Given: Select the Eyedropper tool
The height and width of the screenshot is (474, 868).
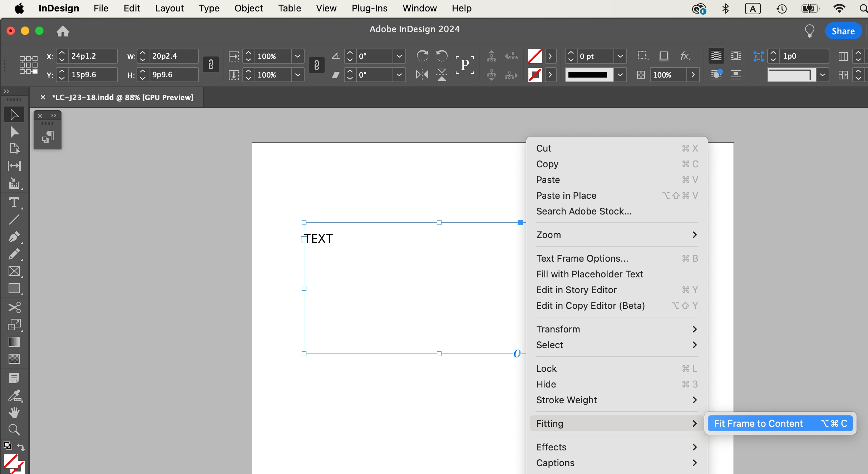Looking at the screenshot, I should pyautogui.click(x=14, y=395).
